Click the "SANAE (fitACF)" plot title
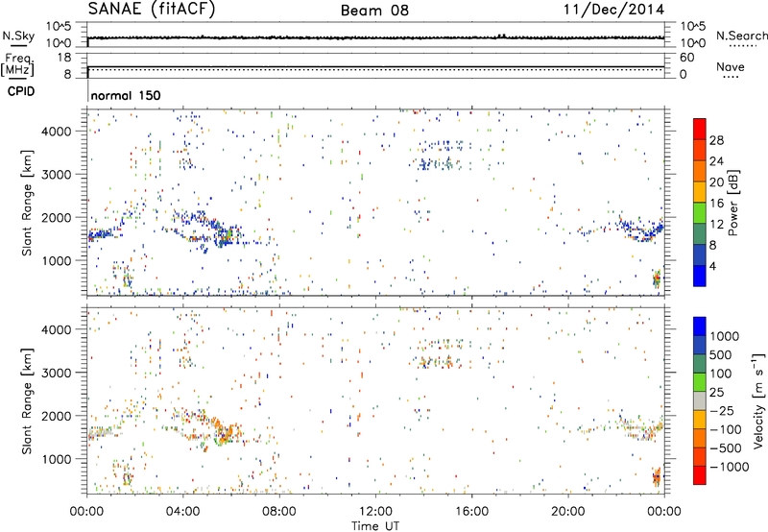This screenshot has height=532, width=768. click(151, 9)
